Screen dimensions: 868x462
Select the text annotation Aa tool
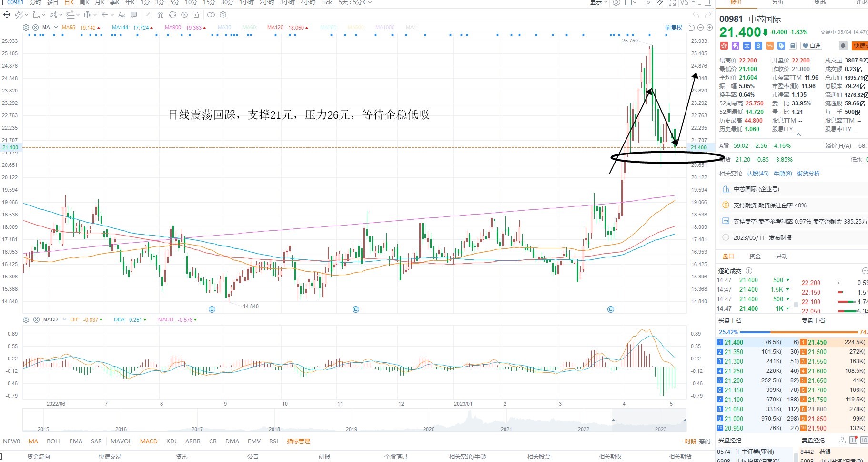click(122, 15)
